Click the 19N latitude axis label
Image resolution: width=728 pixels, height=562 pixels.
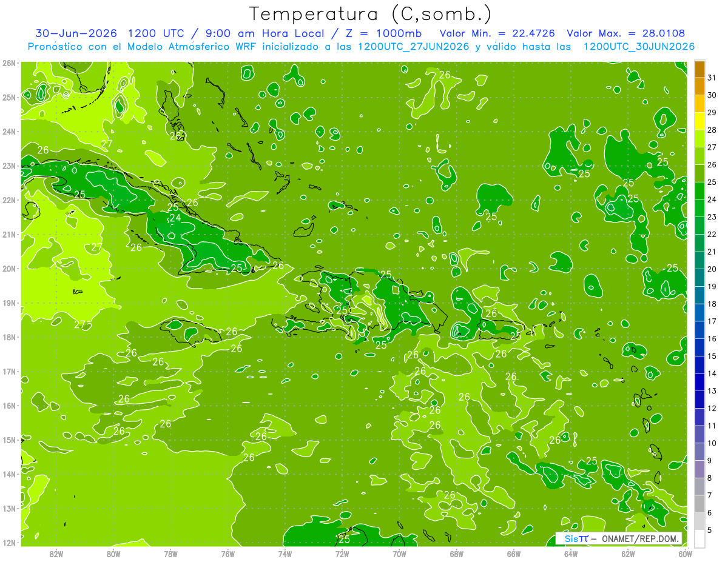pos(8,303)
